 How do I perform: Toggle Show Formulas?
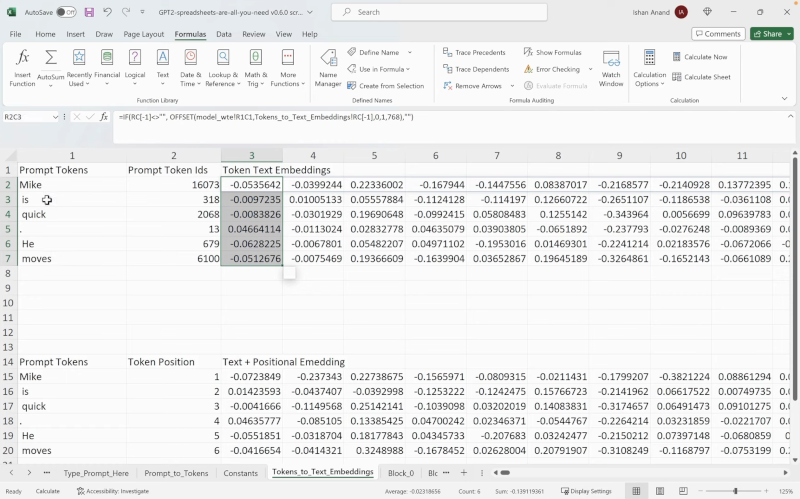click(552, 52)
